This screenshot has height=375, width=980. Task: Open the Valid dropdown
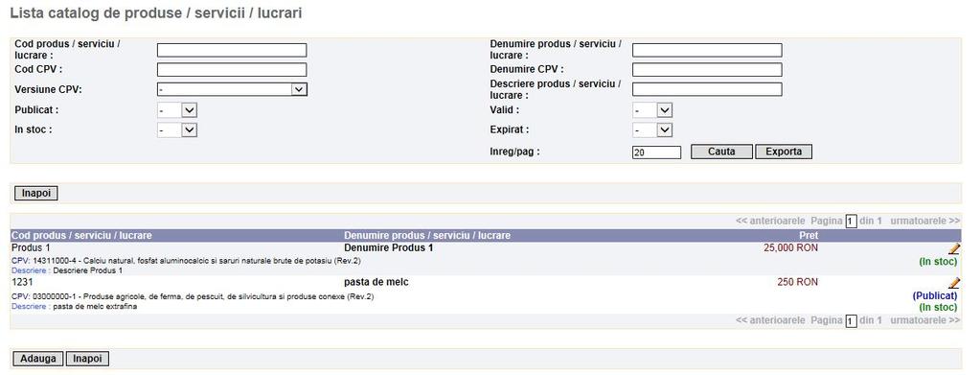(x=652, y=110)
